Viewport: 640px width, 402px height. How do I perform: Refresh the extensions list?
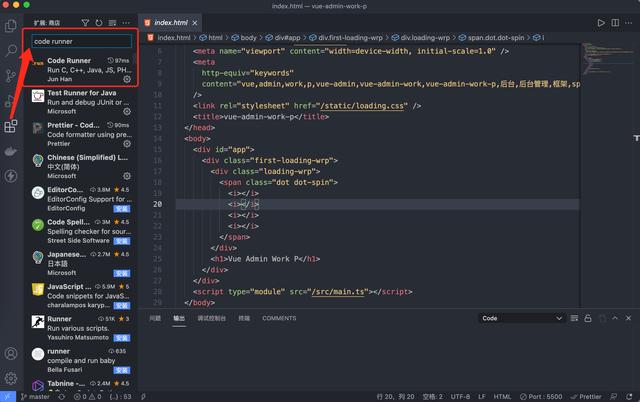tap(99, 23)
